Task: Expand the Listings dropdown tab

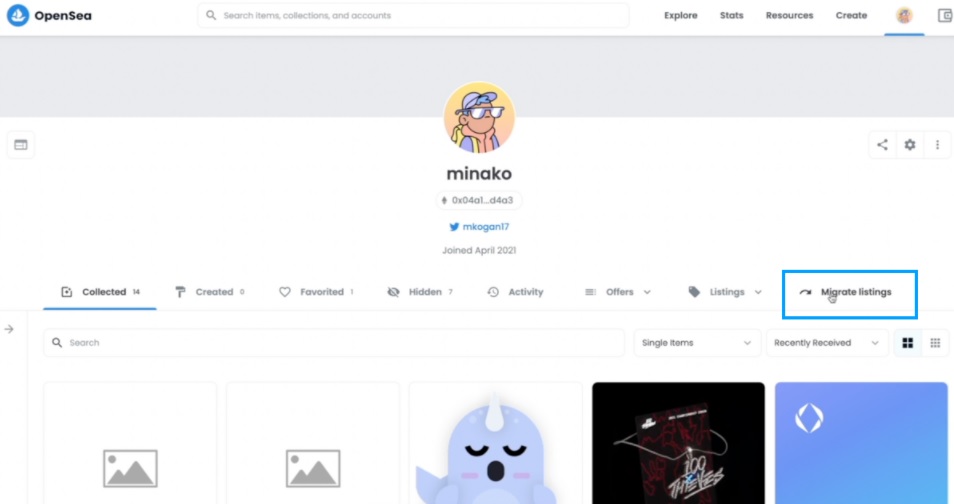Action: coord(725,292)
